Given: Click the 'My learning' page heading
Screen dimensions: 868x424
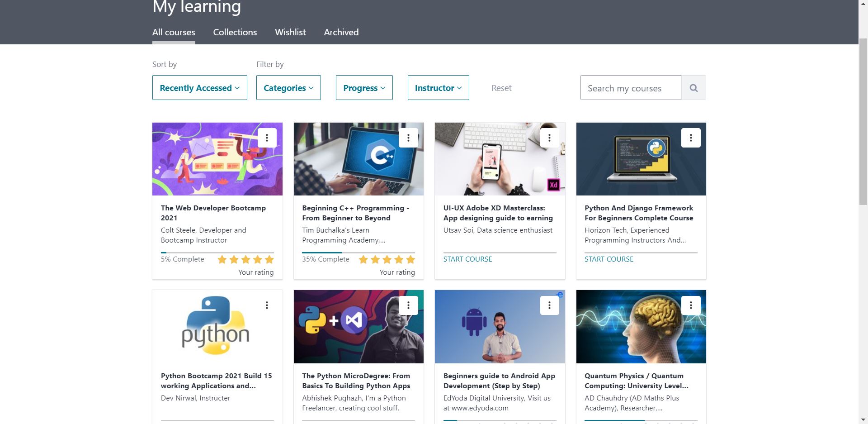Looking at the screenshot, I should [197, 7].
